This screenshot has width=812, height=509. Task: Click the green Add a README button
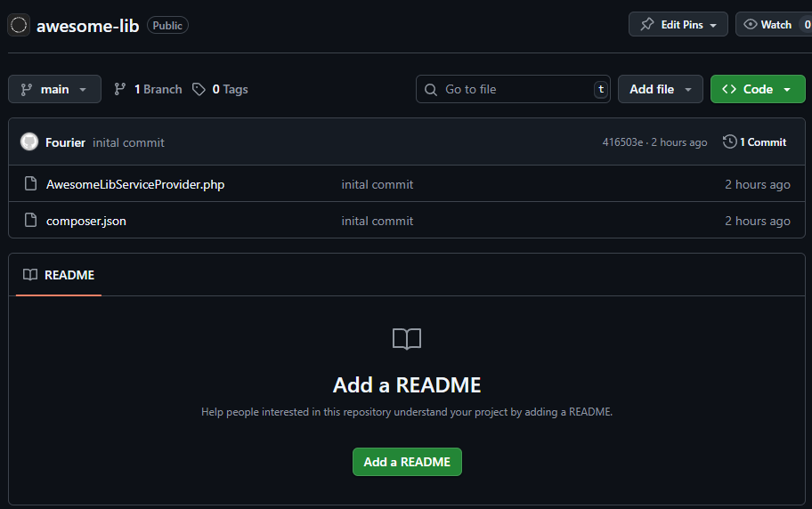(x=407, y=462)
